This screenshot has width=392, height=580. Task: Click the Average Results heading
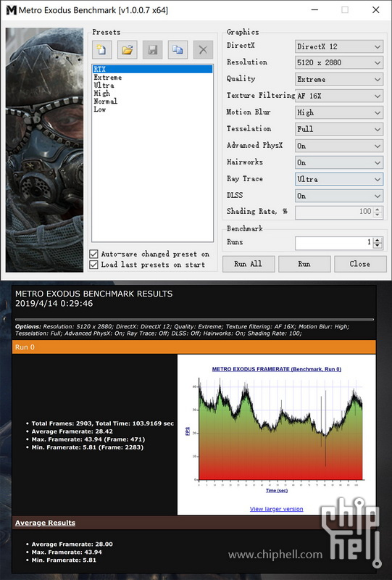(45, 523)
